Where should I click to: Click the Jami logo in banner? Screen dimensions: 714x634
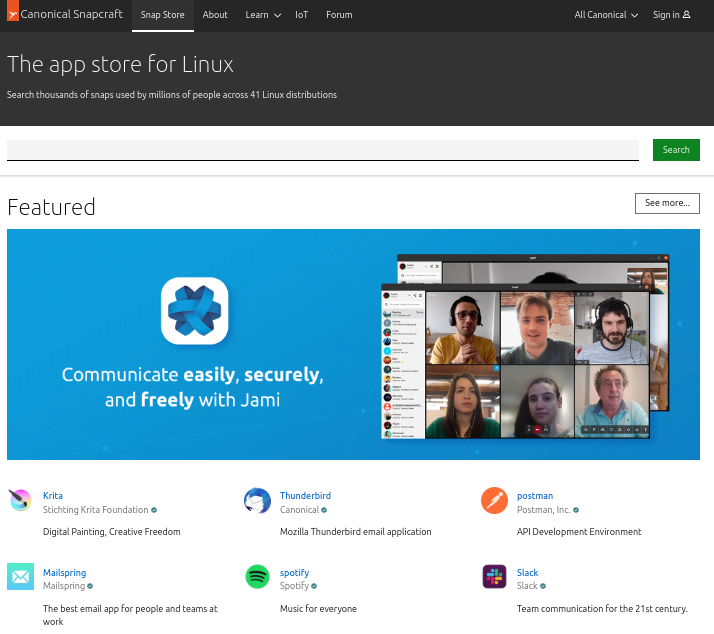(195, 311)
